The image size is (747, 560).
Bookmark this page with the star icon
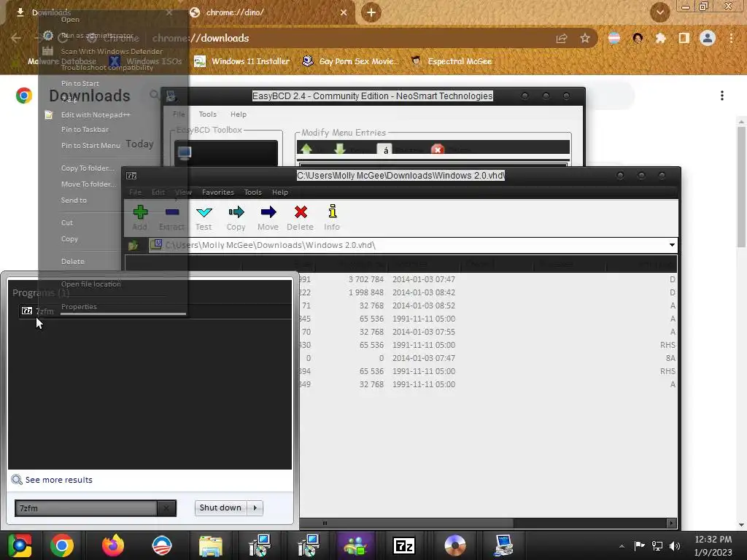click(585, 38)
